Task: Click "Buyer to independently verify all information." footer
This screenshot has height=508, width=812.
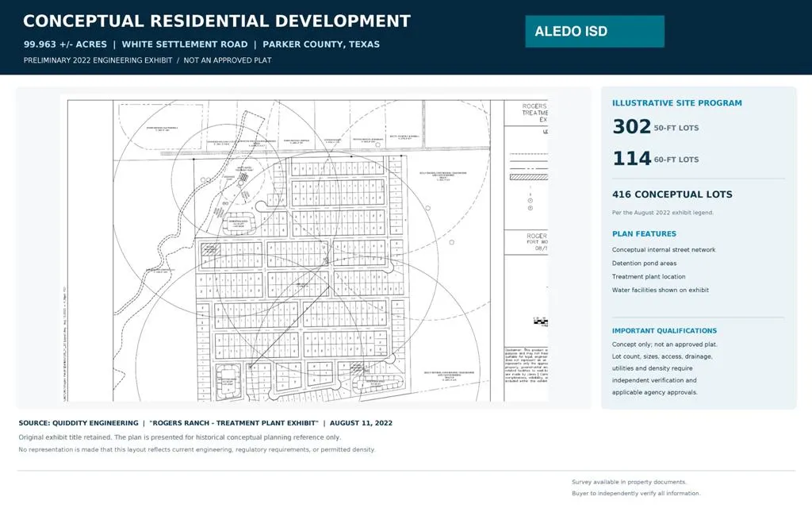Action: (636, 494)
